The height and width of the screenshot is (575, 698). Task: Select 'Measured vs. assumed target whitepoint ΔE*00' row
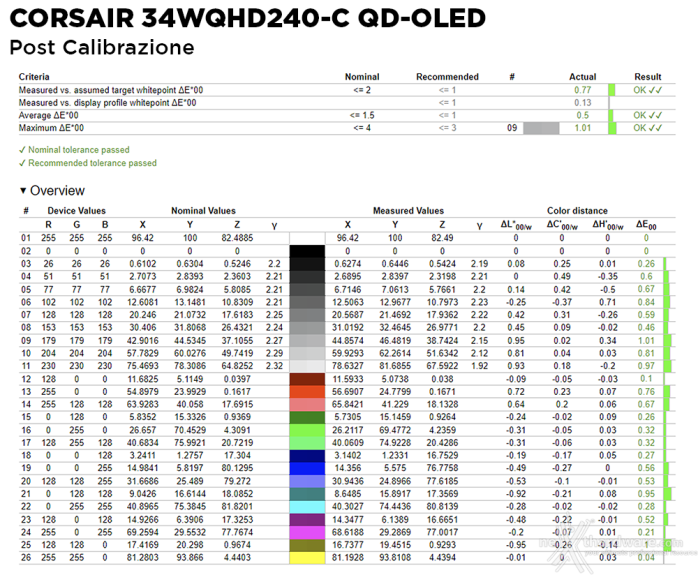coord(347,90)
